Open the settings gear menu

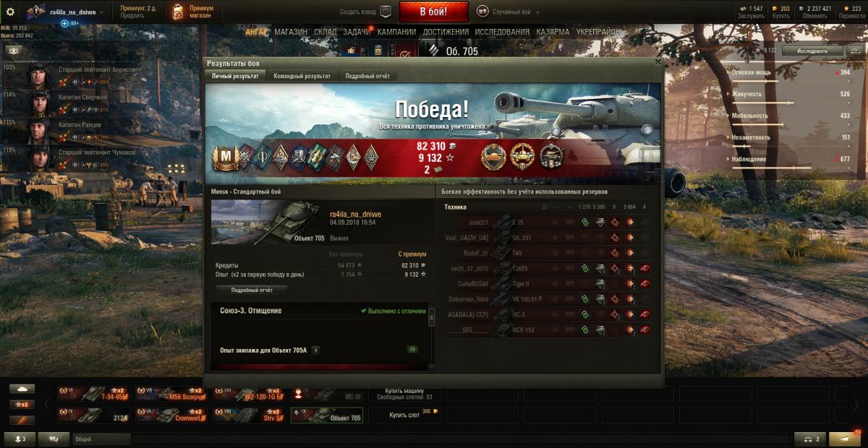click(x=10, y=12)
